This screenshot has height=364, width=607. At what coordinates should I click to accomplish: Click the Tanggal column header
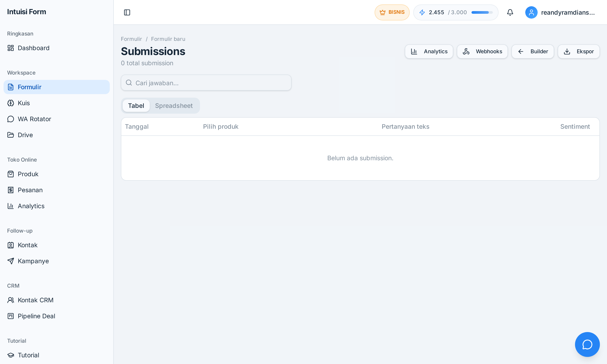[137, 126]
